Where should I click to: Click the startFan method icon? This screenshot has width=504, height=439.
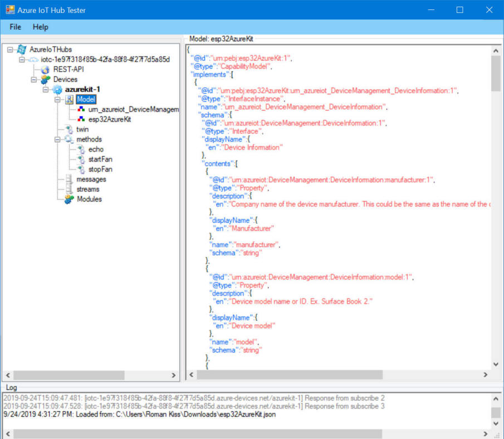point(81,159)
